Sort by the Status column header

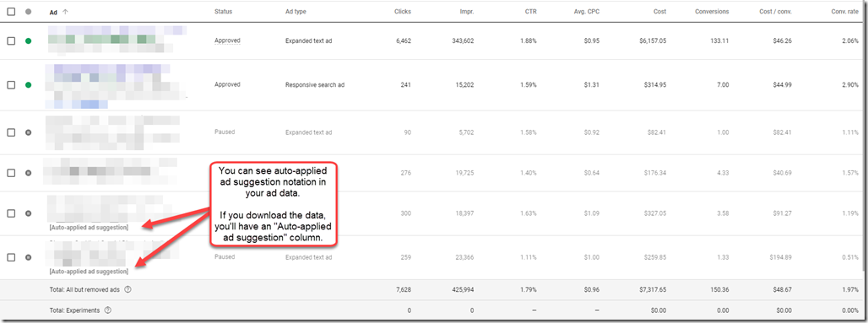223,12
